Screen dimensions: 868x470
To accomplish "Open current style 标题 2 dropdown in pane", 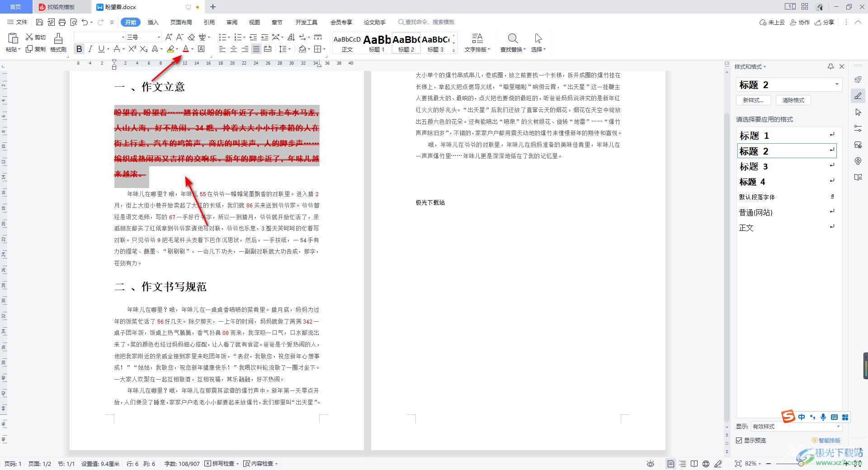I will pos(837,85).
